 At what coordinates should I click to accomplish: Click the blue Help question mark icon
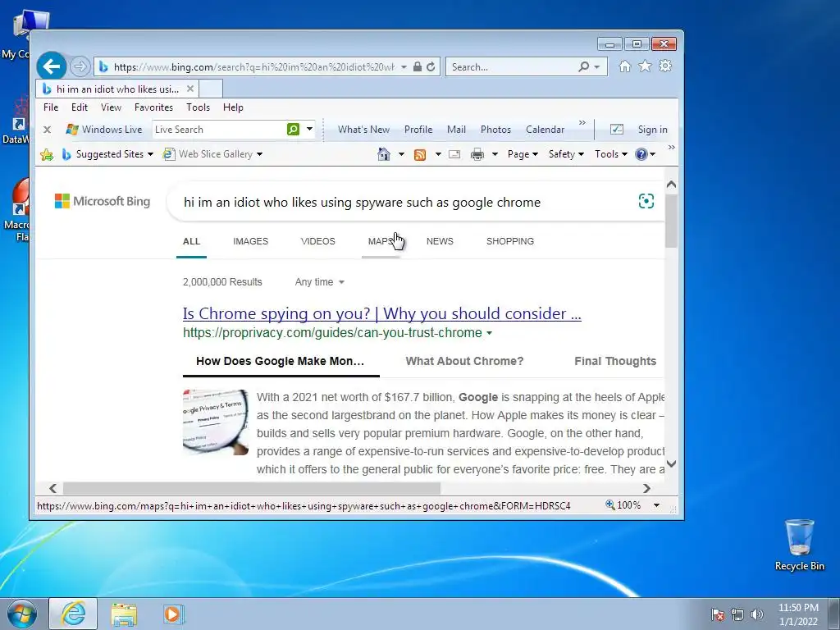pos(641,154)
